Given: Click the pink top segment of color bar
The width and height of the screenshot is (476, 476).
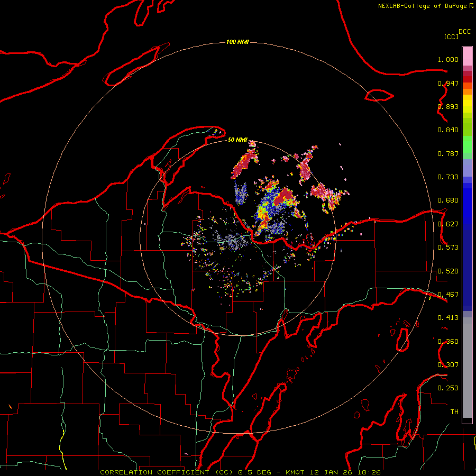Looking at the screenshot, I should (467, 57).
